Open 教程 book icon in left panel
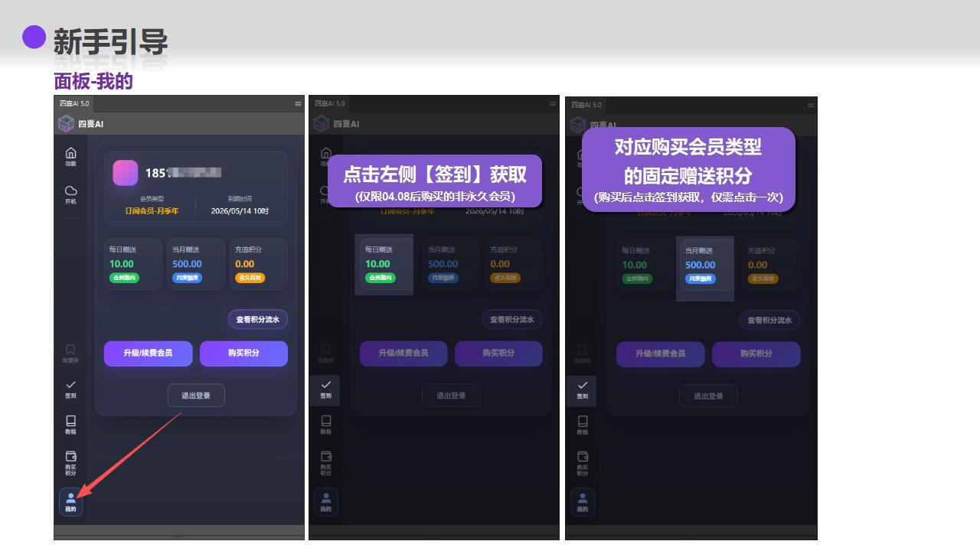Screen dimensions: 980x551 (70, 424)
